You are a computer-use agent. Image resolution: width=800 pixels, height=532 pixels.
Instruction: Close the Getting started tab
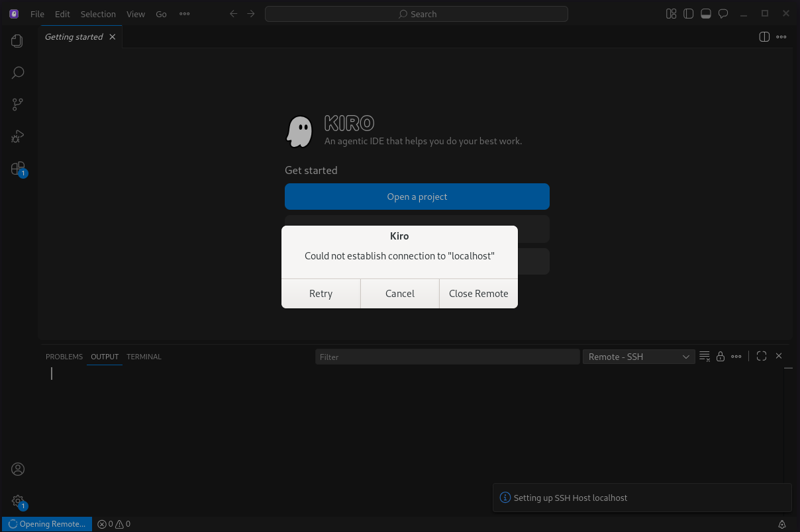113,37
